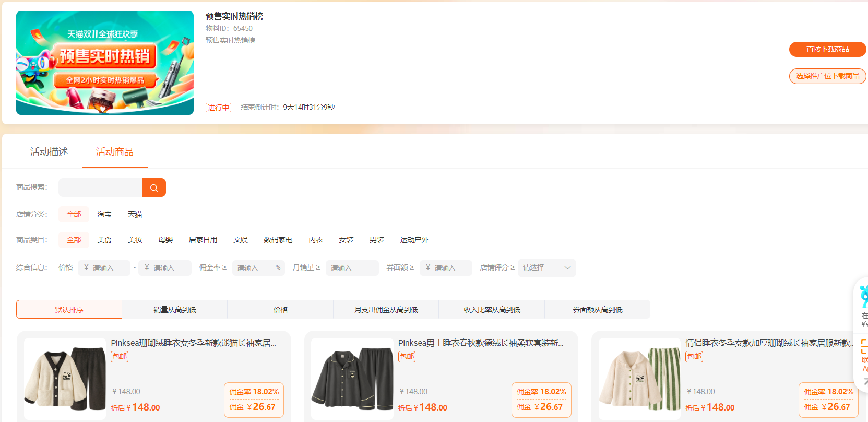The height and width of the screenshot is (422, 868).
Task: Click the orange search magnifier button
Action: tap(154, 187)
